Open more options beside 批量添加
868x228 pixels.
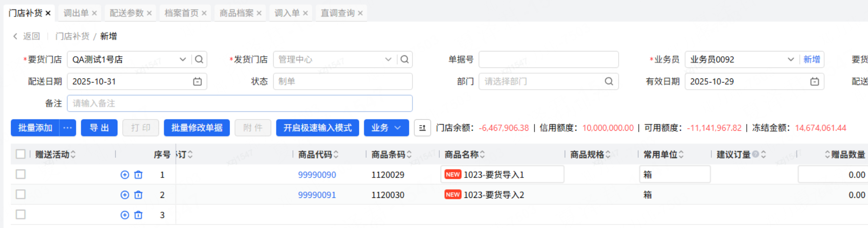68,128
